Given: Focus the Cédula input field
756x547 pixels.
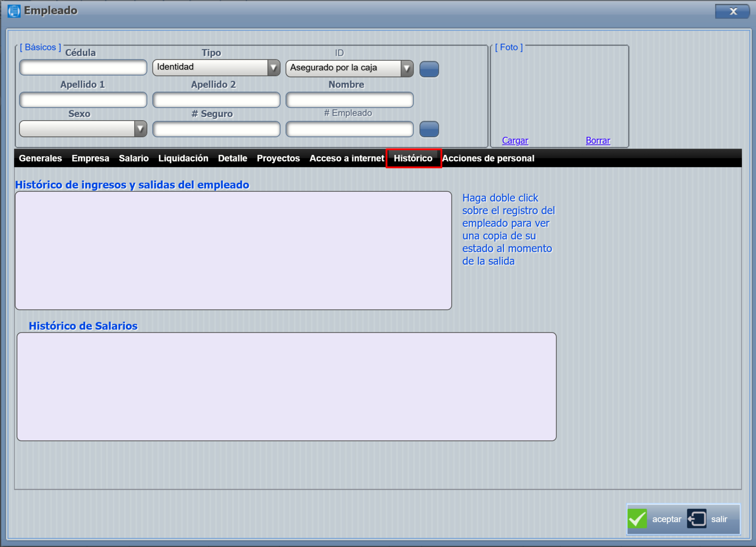Looking at the screenshot, I should click(x=83, y=68).
